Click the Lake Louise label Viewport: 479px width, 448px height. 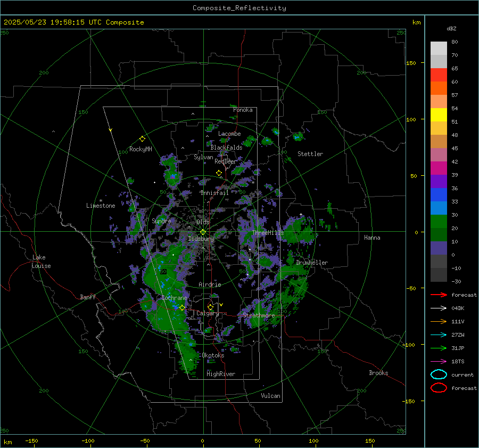tap(41, 262)
